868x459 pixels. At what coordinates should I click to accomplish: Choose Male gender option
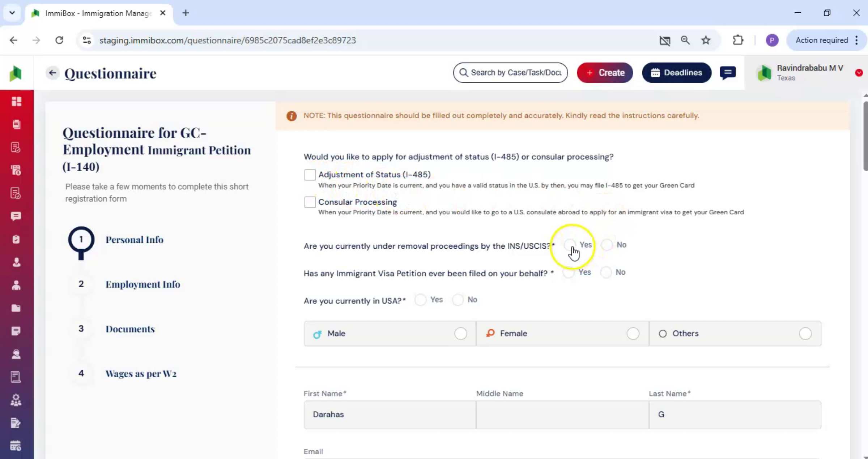(390, 334)
